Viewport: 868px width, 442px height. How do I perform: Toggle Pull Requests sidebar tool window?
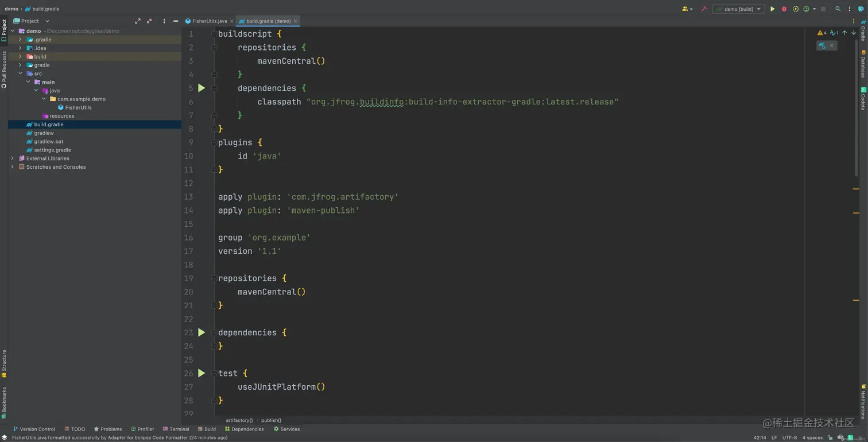coord(4,69)
